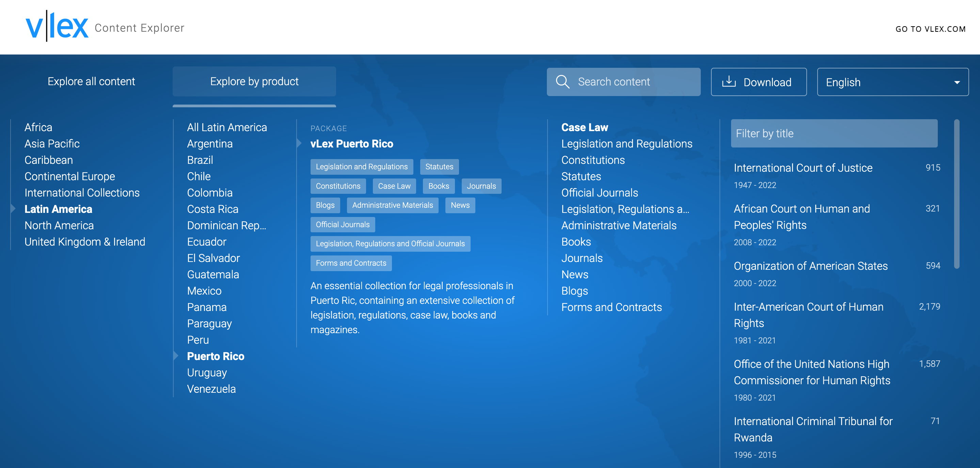Select Latin America region

point(58,209)
